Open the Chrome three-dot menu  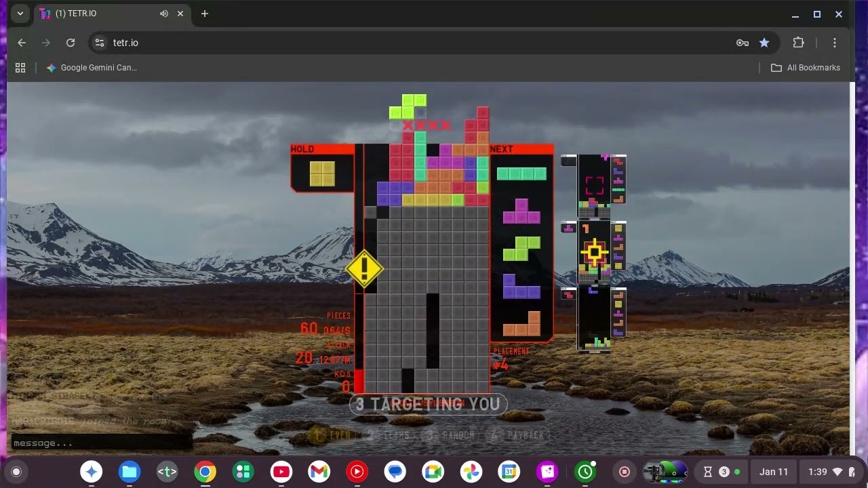click(x=835, y=43)
